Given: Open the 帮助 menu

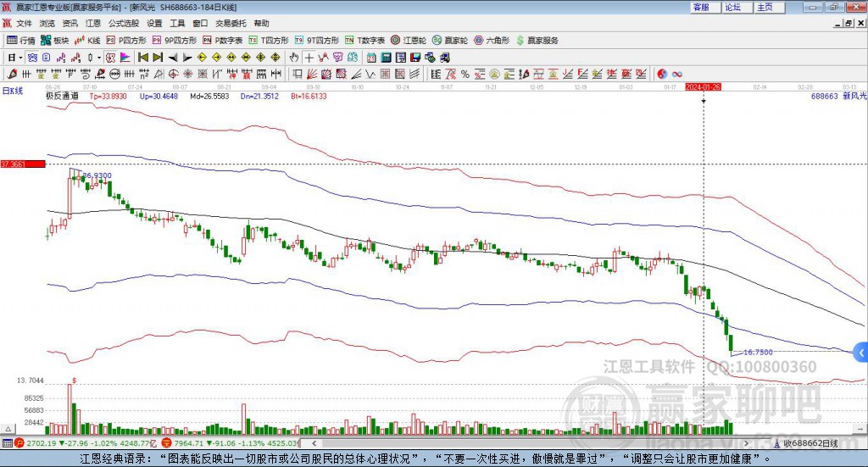Looking at the screenshot, I should click(261, 23).
